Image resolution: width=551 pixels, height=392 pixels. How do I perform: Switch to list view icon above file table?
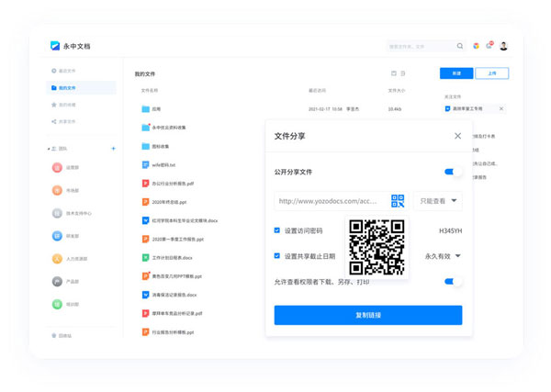(x=403, y=73)
